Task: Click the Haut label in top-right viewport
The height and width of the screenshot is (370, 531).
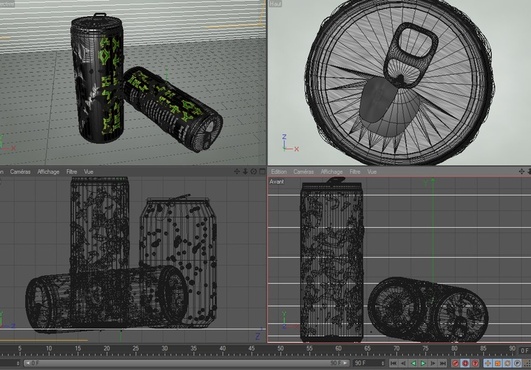Action: pyautogui.click(x=275, y=3)
